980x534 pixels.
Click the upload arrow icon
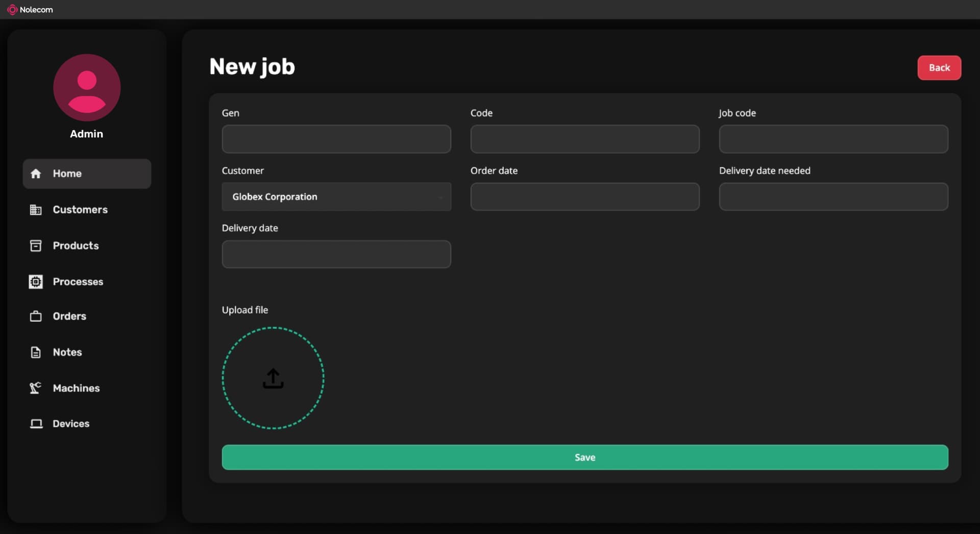(273, 378)
